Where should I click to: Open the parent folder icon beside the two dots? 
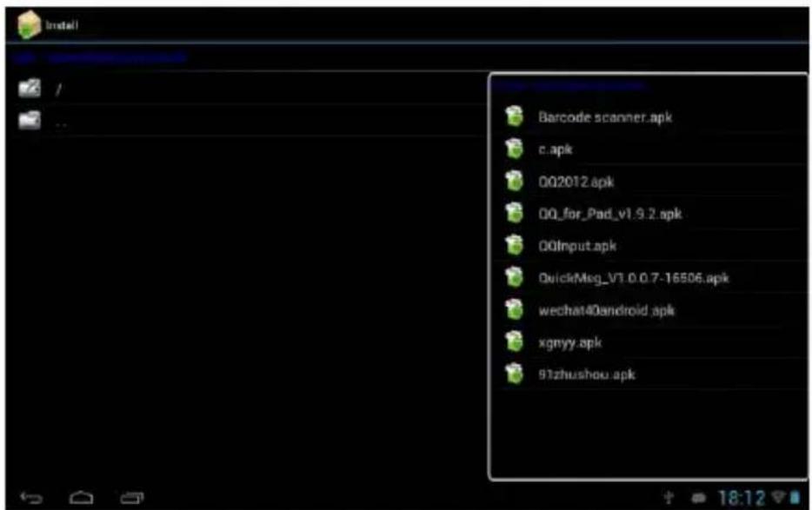tap(30, 121)
